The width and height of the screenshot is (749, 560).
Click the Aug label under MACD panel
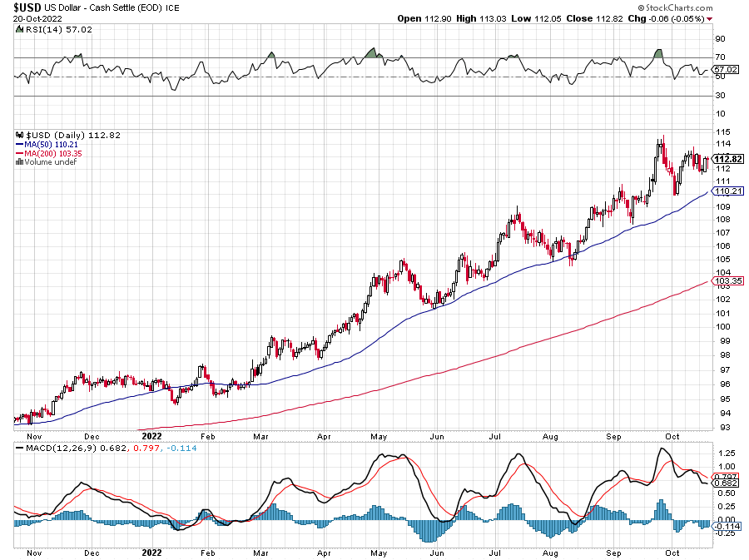point(550,553)
